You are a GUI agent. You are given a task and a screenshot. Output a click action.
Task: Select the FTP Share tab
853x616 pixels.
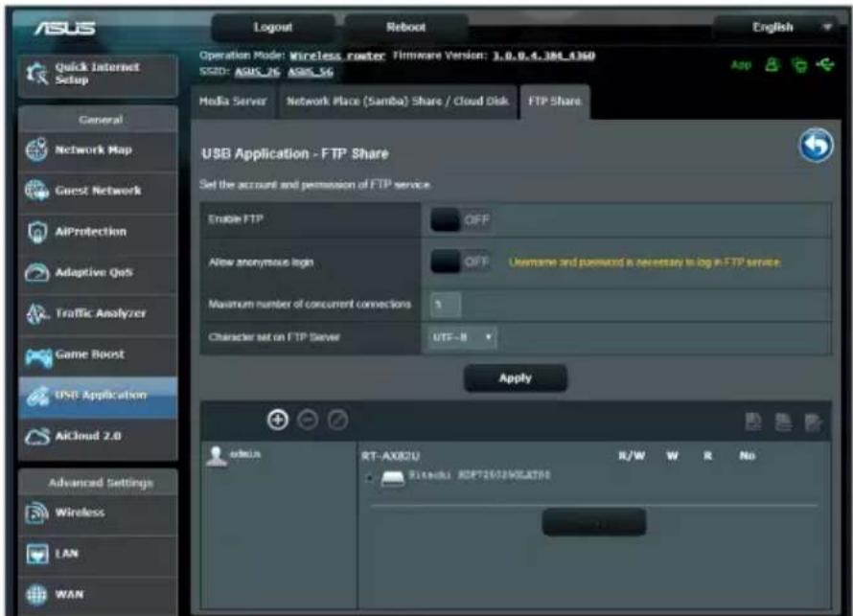point(555,102)
